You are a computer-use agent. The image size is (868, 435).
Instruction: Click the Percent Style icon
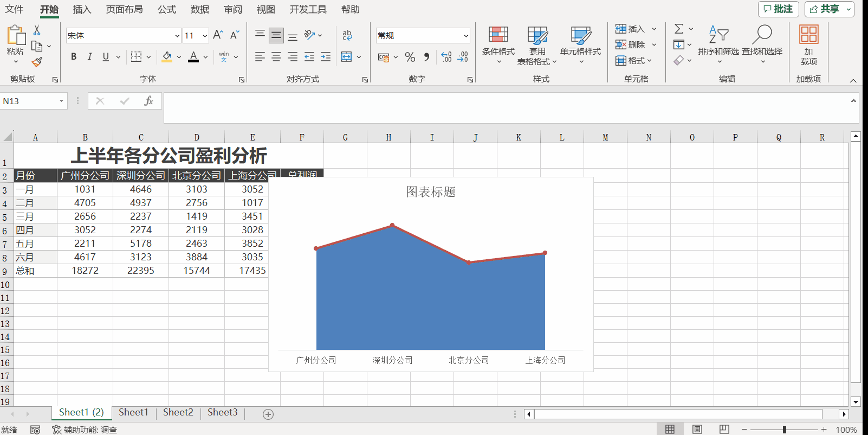(410, 57)
